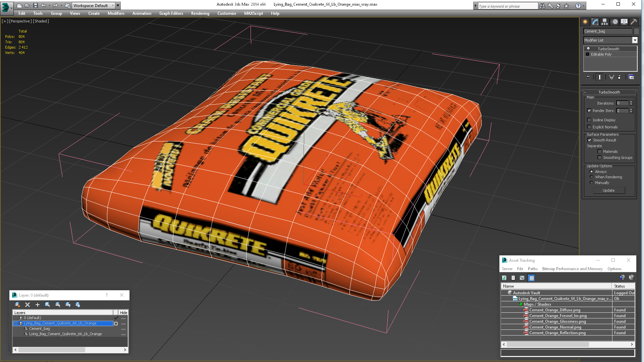Viewport: 644px width, 362px height.
Task: Open Paths menu in Asset Tracking
Action: [533, 269]
